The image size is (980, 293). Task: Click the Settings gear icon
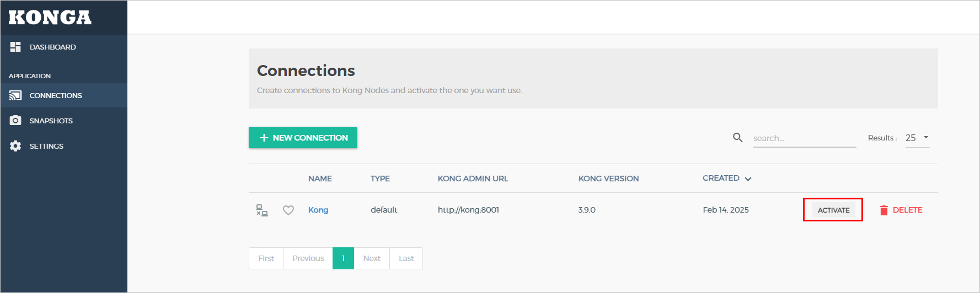click(15, 146)
